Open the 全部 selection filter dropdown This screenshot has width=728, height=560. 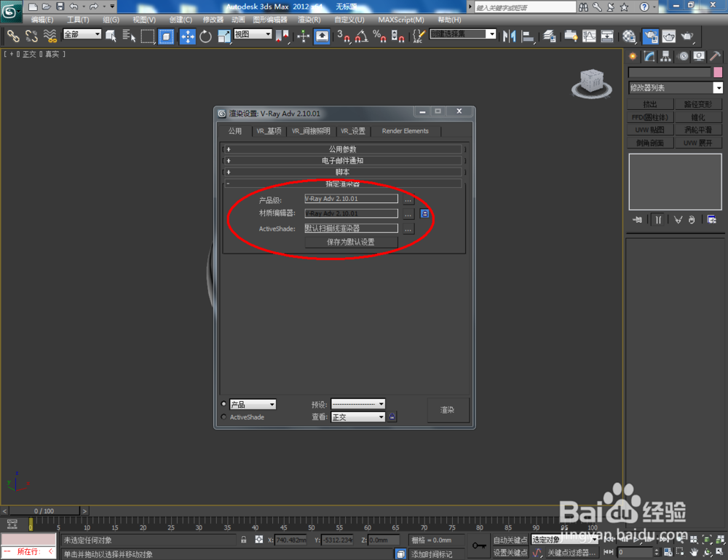point(82,34)
